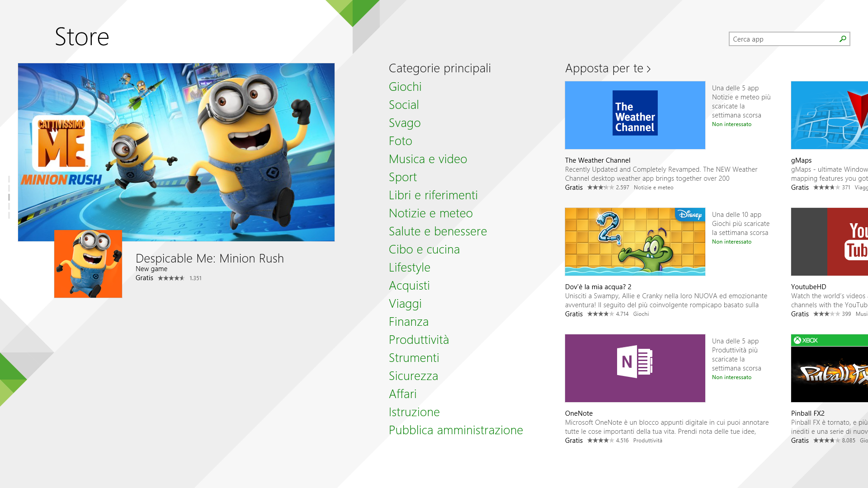Click the 2.597 rating count for Weather Channel
Screen dimensions: 868x488
(x=622, y=188)
